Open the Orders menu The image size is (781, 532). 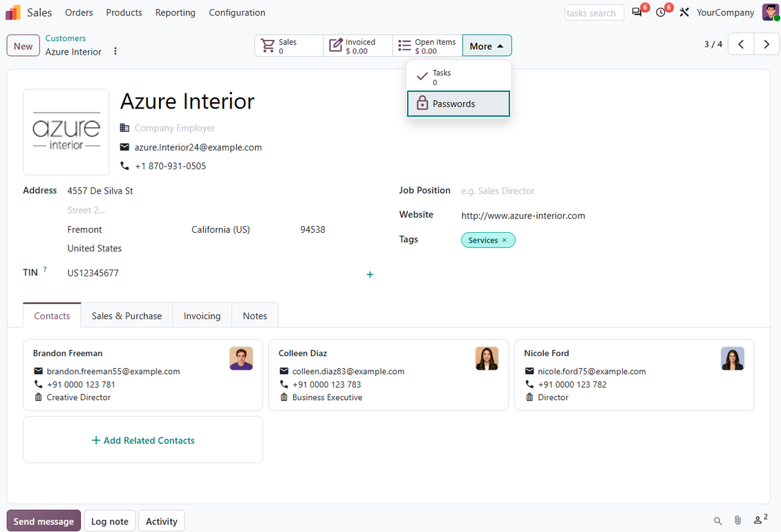79,12
